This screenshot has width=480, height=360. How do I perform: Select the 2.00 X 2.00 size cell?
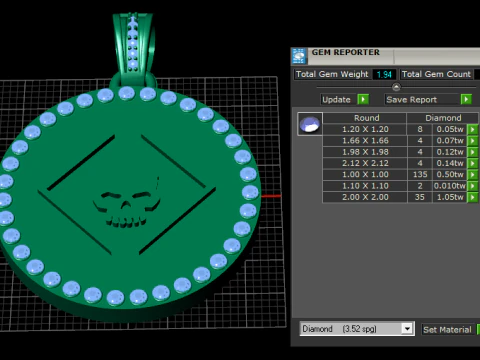tap(365, 197)
